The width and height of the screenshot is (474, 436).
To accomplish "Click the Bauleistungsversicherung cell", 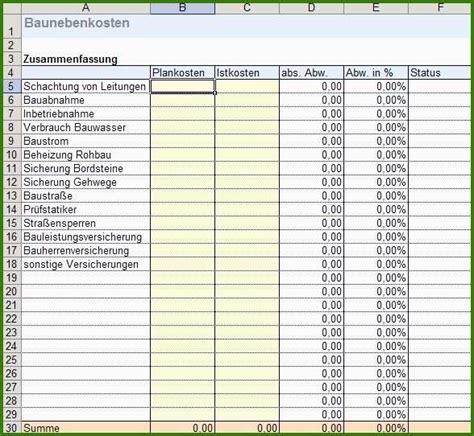I will [86, 237].
